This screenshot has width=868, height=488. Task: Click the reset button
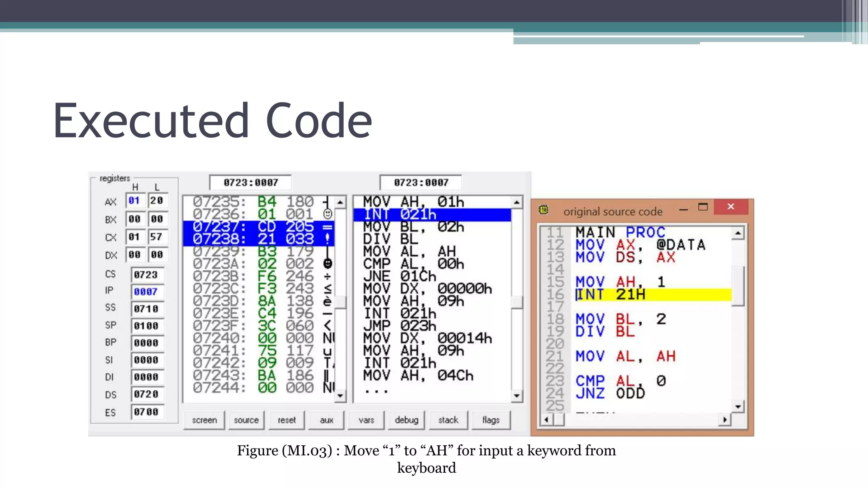[287, 420]
